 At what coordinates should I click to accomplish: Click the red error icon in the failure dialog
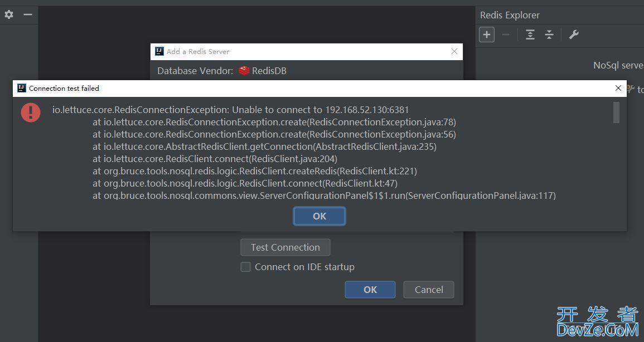31,113
